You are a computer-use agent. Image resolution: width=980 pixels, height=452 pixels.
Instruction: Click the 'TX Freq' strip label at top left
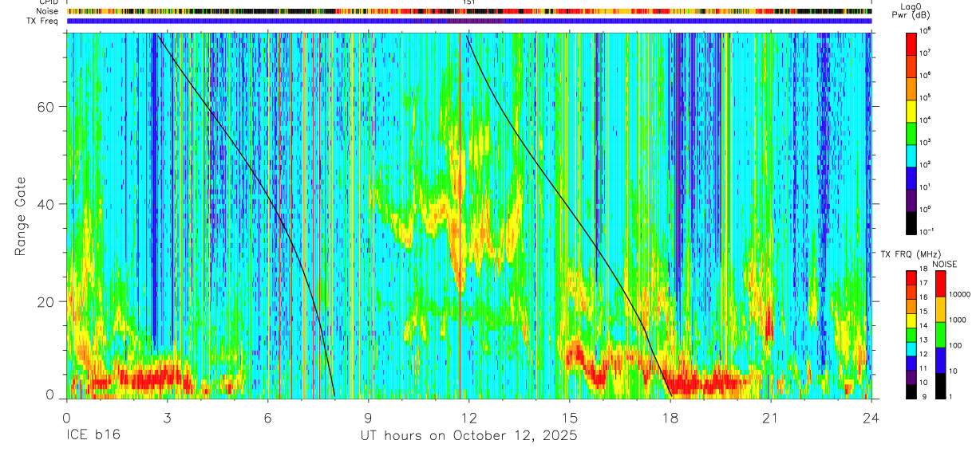[x=43, y=21]
